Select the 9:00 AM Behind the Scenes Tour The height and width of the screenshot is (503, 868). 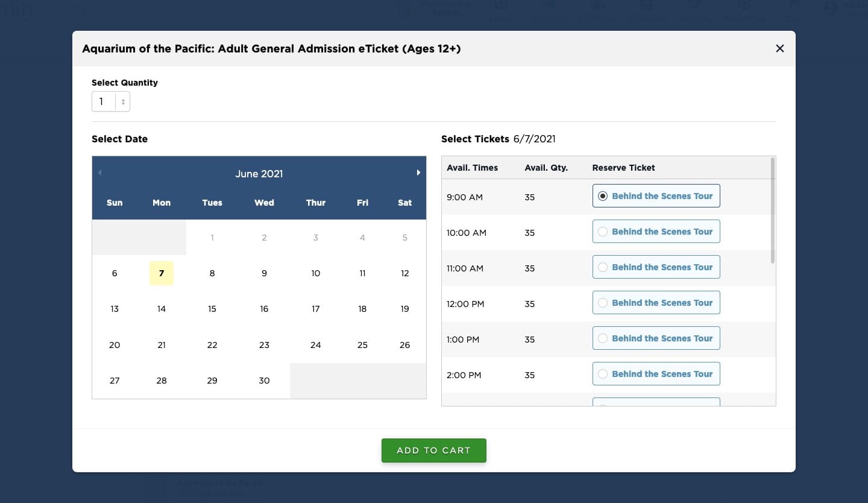click(x=656, y=196)
